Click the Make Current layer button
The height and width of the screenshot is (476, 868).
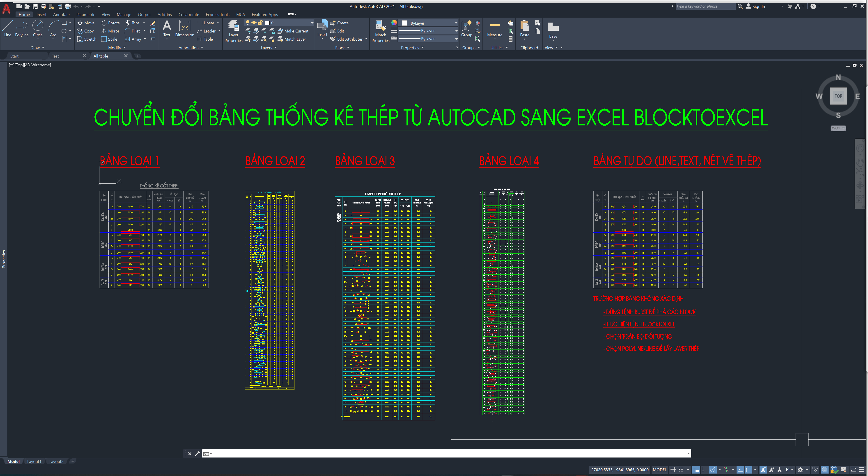[x=293, y=31]
